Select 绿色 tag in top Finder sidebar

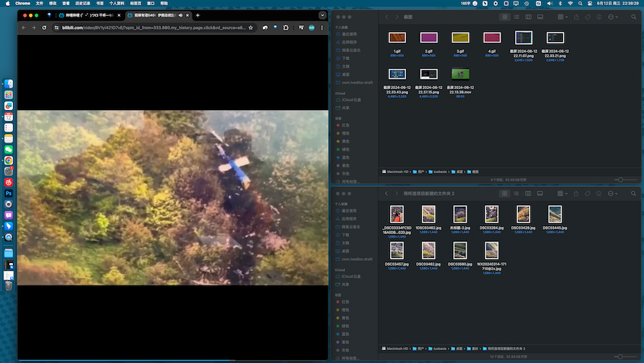345,150
